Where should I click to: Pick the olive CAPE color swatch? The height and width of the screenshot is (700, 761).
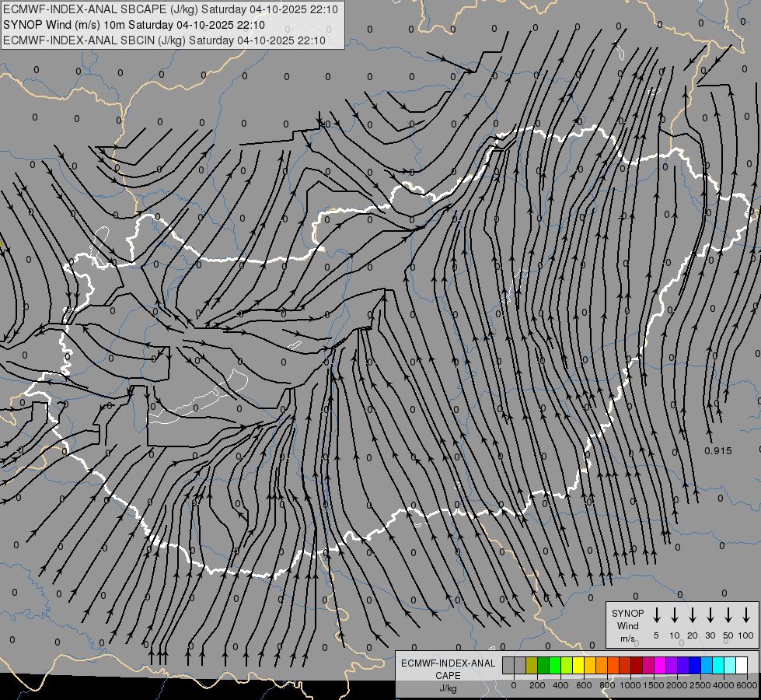click(x=532, y=666)
